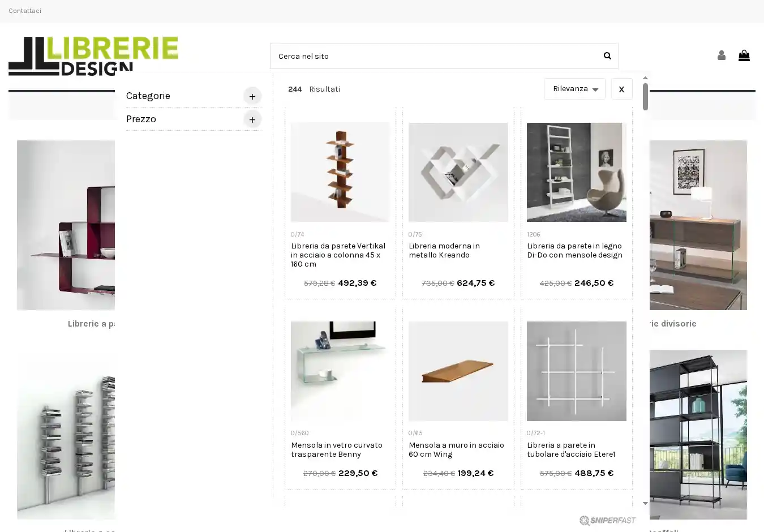Image resolution: width=764 pixels, height=532 pixels.
Task: Click scroll up arrow in results panel
Action: [x=645, y=78]
